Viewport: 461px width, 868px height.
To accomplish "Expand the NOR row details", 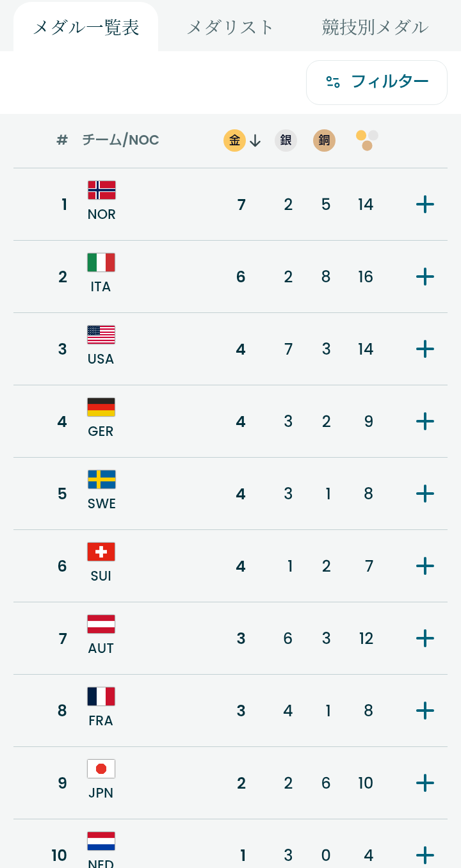I will coord(425,205).
